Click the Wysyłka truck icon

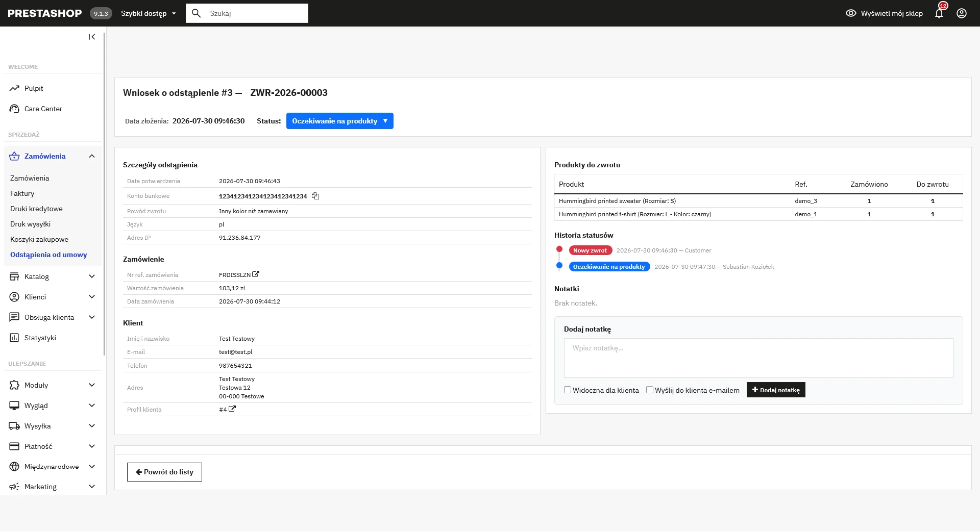(x=14, y=426)
